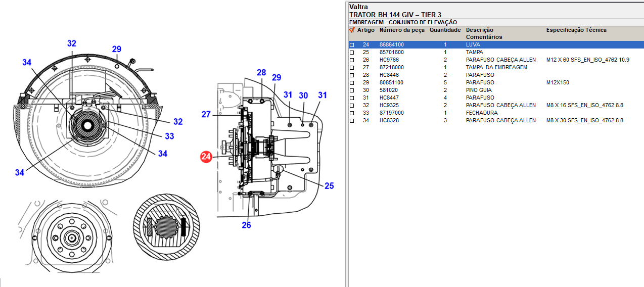
Task: Enable the checkbox for item 33 FECHADURA
Action: click(x=352, y=113)
